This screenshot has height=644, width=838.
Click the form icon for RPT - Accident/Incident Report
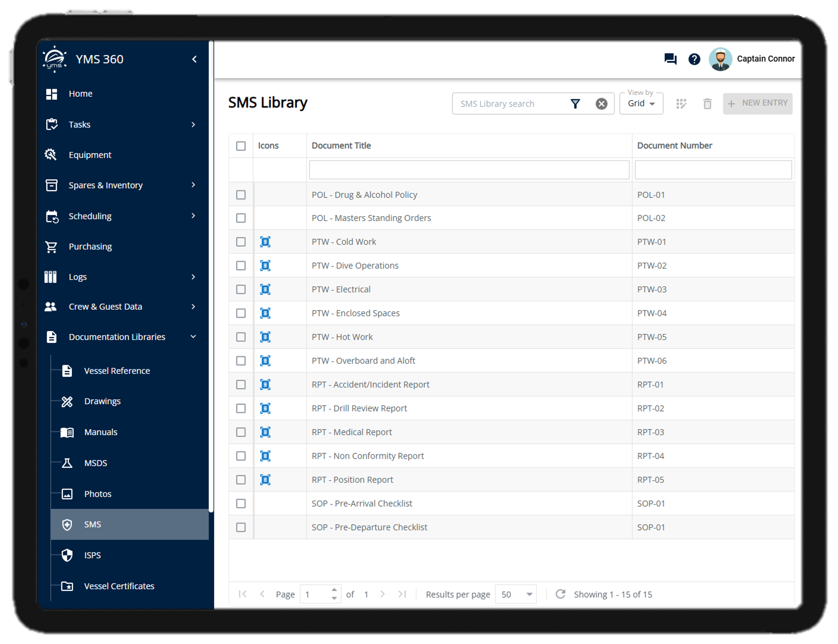[265, 384]
